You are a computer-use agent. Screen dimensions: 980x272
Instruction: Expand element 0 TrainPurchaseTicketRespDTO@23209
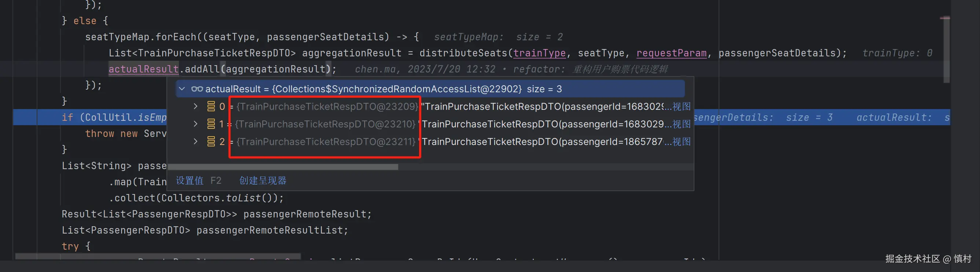(195, 107)
